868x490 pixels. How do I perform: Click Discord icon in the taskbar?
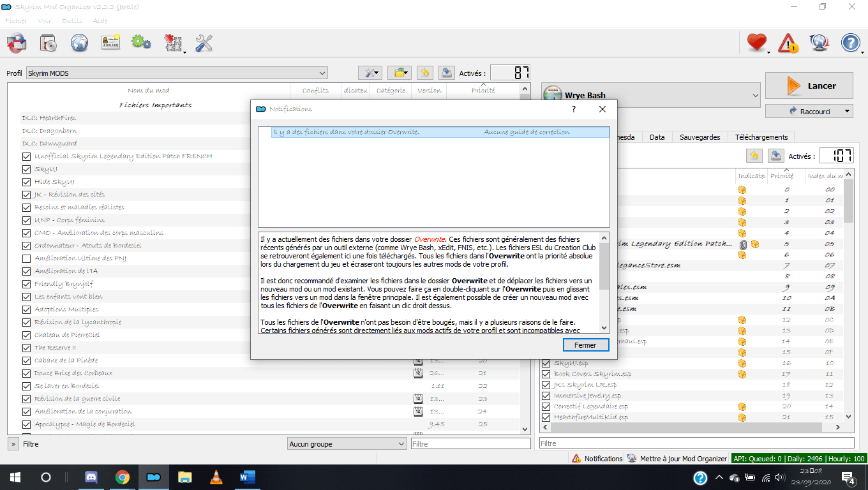click(92, 477)
